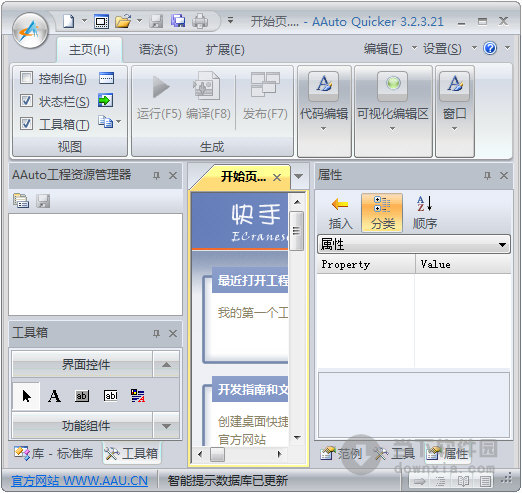Open dropdown arrow next to open folder icon
Screen dimensions: 522x493
tap(139, 21)
